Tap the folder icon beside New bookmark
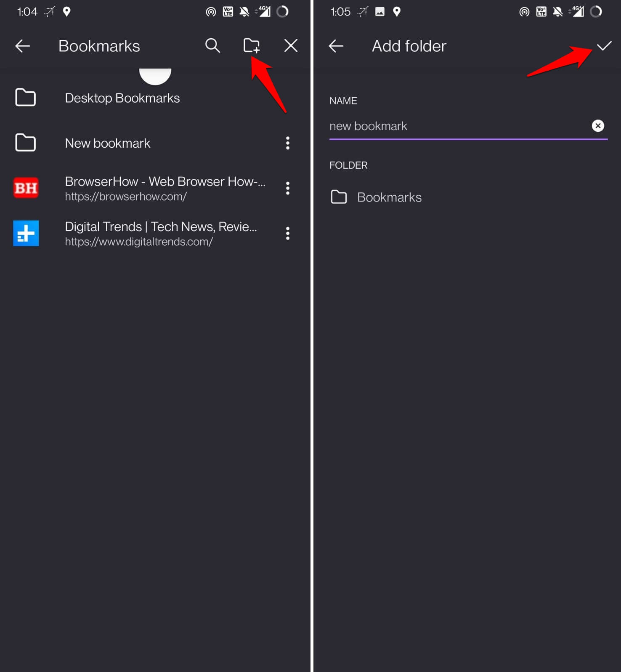The height and width of the screenshot is (672, 621). (x=26, y=143)
